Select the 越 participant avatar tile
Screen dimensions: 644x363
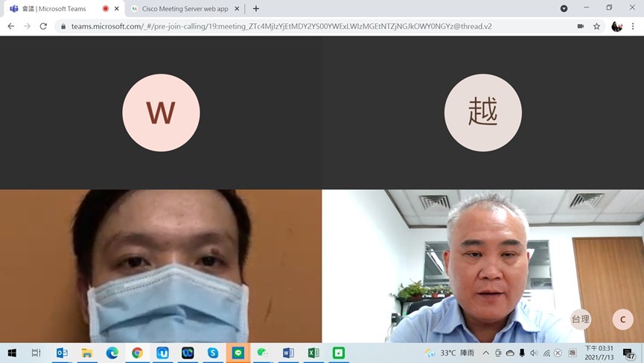click(482, 113)
